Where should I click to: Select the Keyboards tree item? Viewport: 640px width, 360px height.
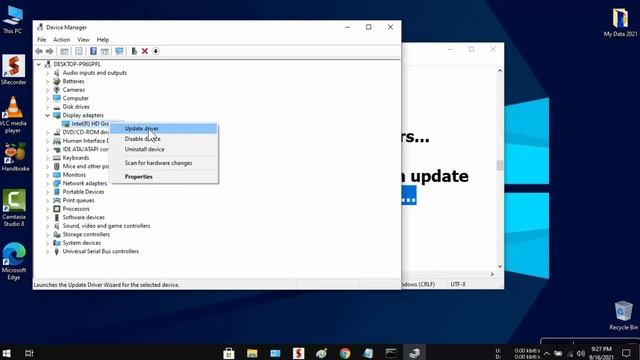click(x=76, y=158)
